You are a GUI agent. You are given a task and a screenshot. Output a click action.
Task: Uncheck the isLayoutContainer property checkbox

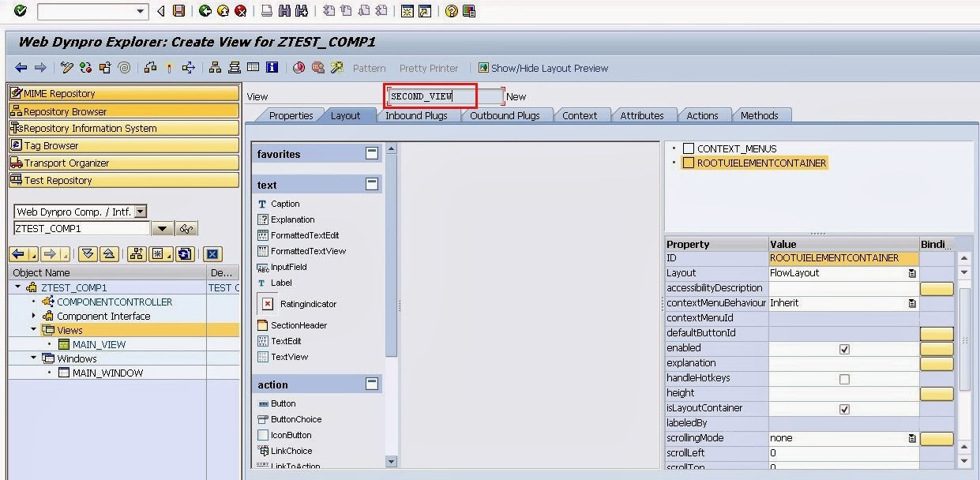coord(844,409)
